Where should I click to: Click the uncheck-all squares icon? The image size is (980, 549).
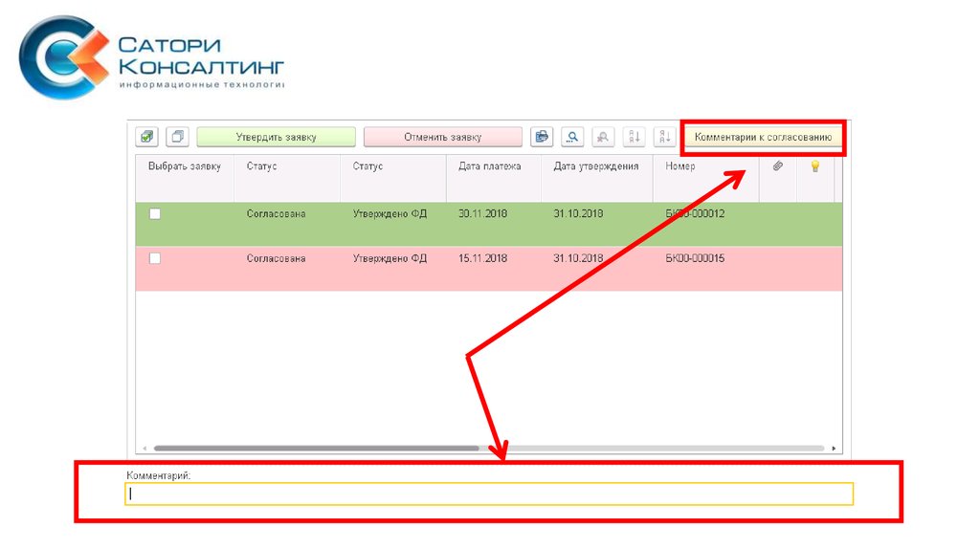pos(177,137)
